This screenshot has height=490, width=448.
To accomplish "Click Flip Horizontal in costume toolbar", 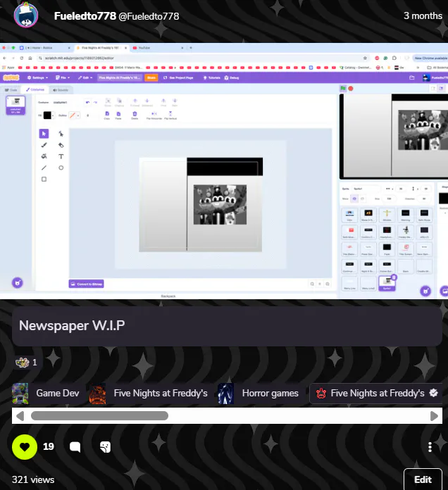I will coord(154,115).
